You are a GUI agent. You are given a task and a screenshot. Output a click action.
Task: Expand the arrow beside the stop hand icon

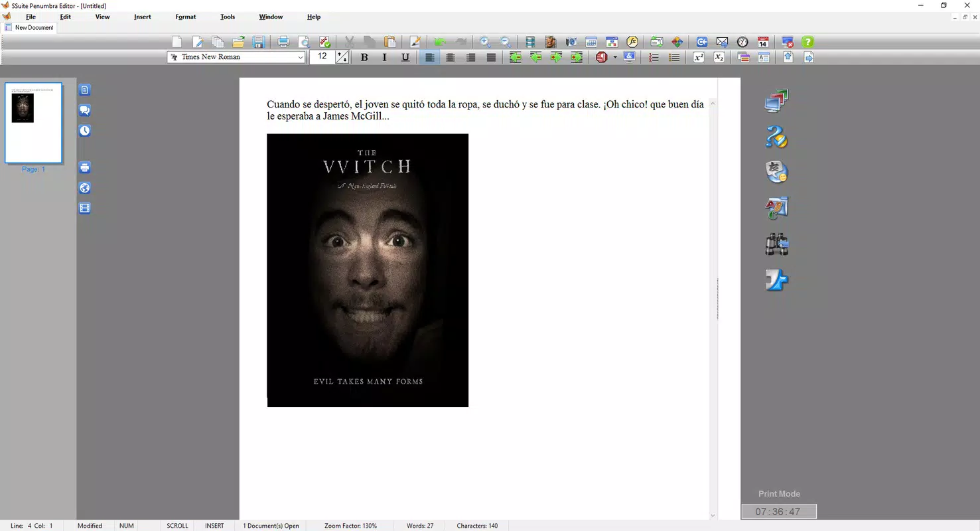(615, 58)
